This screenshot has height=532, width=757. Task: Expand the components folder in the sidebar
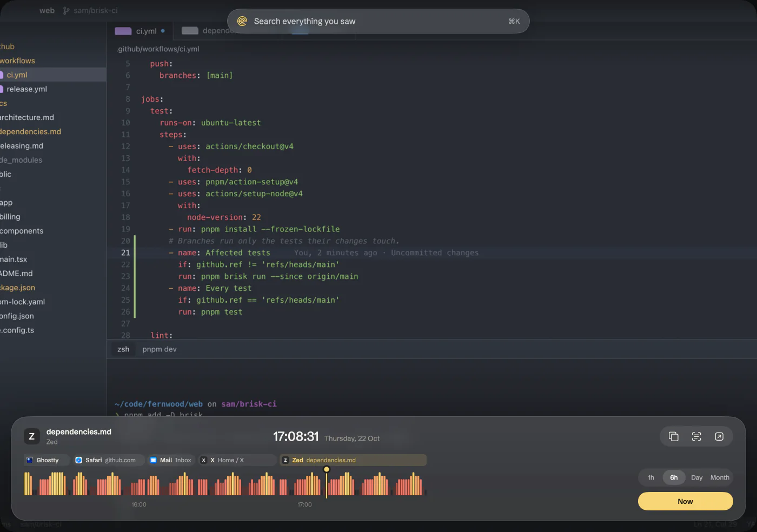tap(22, 231)
